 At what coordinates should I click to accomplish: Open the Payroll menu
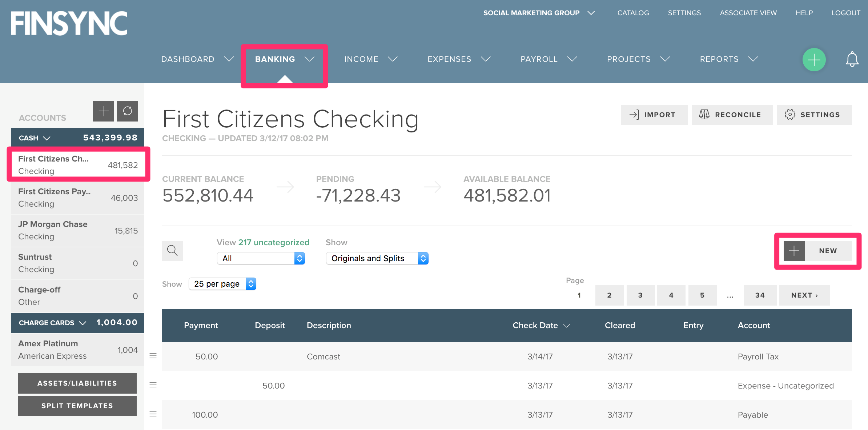(x=548, y=59)
